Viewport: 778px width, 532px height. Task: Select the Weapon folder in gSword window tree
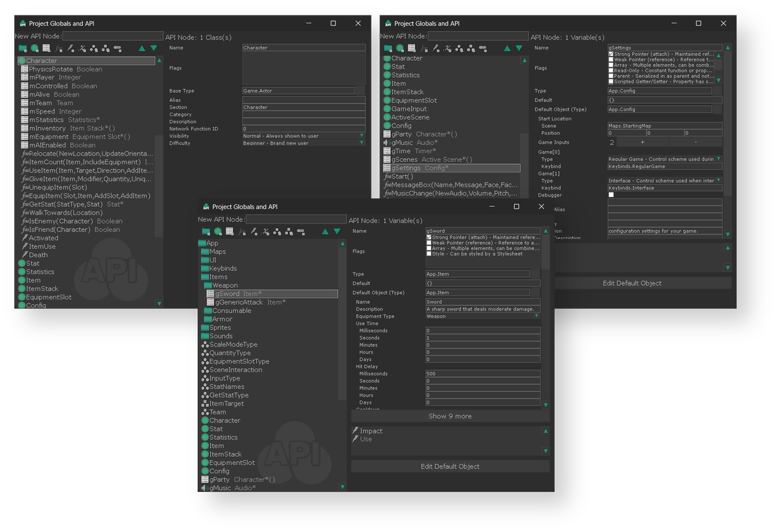pyautogui.click(x=220, y=285)
